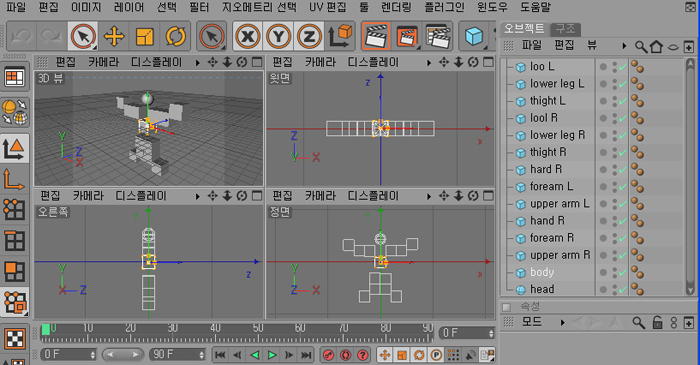Viewport: 700px width, 365px height.
Task: Select the upper arm R object
Action: tap(560, 255)
